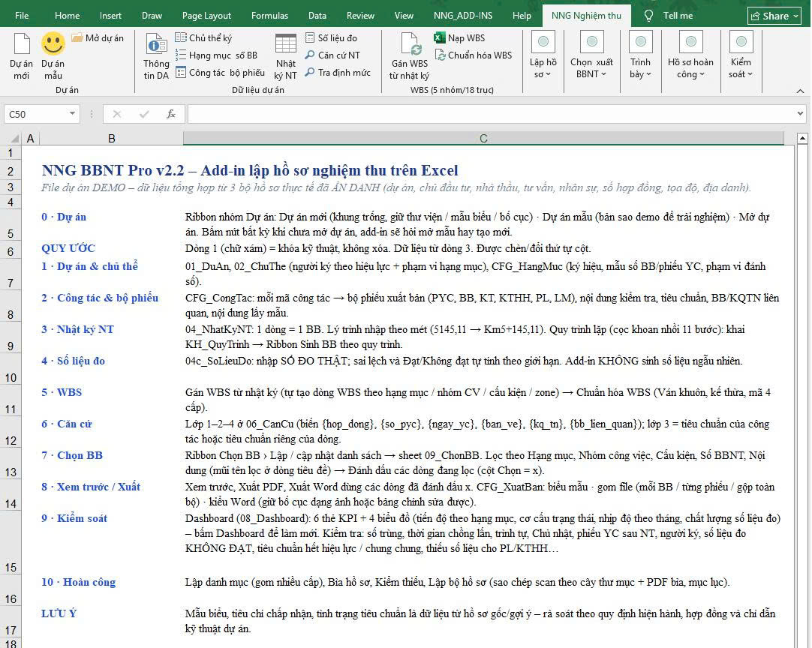Open the Chọn xuất BBNT dropdown

click(x=591, y=56)
